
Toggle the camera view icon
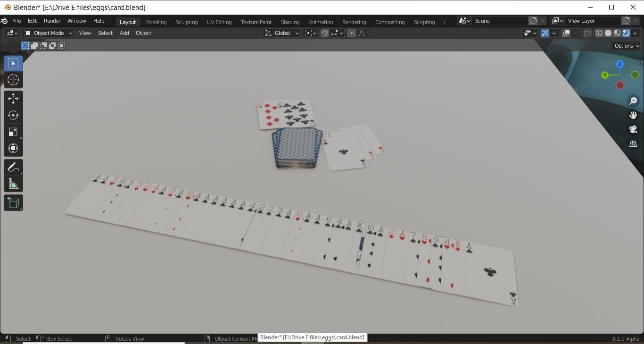coord(633,129)
